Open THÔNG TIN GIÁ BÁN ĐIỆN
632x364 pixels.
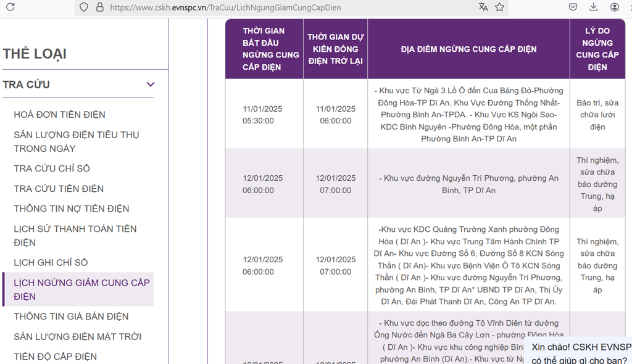[71, 316]
